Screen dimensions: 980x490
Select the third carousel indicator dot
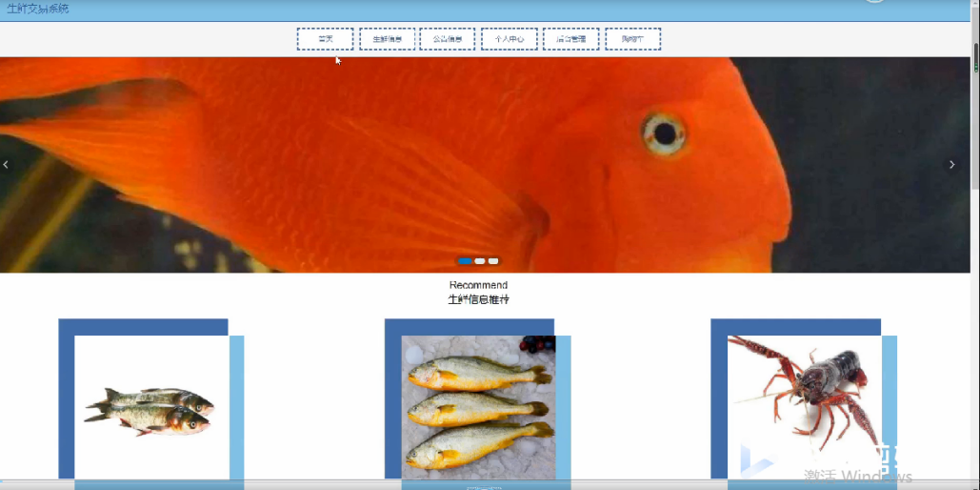(493, 261)
